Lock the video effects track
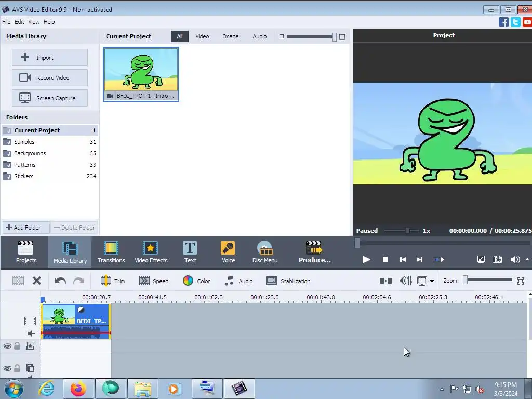Screen dimensions: 532x399 (x=17, y=346)
